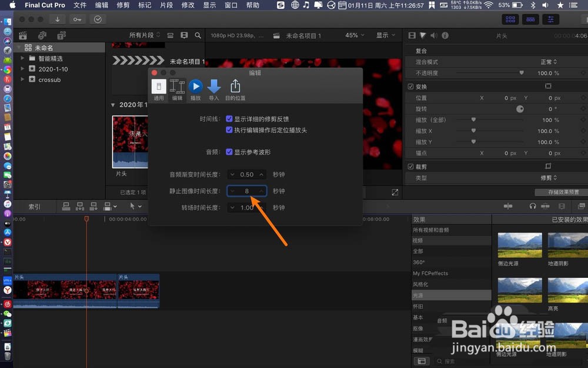588x368 pixels.
Task: Increase audio fade duration with up arrow
Action: pyautogui.click(x=262, y=174)
